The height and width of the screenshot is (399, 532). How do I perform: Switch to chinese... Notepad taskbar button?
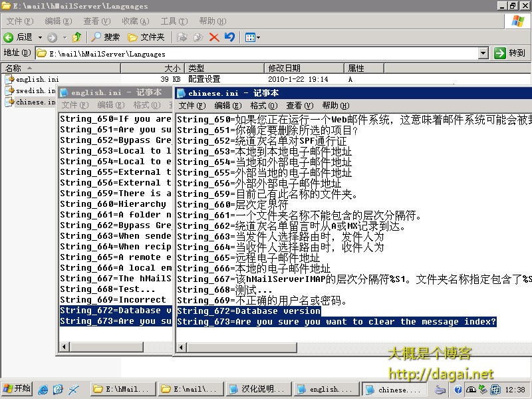[394, 389]
